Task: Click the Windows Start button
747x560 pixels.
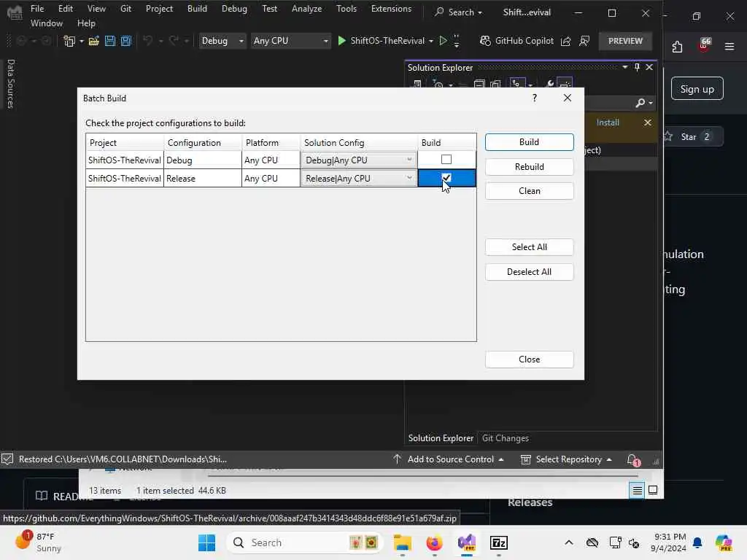Action: click(x=206, y=542)
